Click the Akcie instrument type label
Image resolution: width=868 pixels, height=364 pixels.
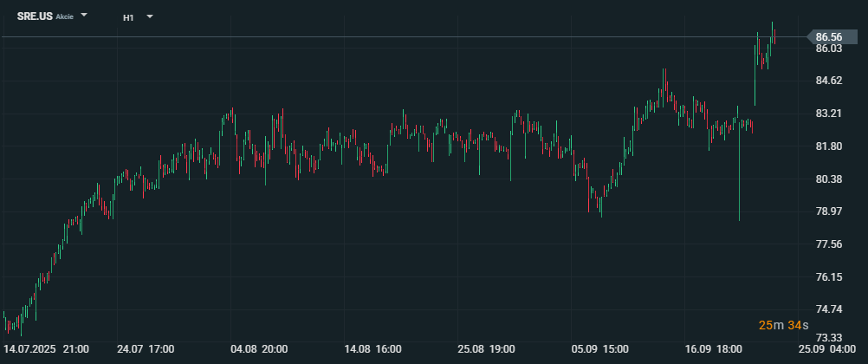[65, 17]
